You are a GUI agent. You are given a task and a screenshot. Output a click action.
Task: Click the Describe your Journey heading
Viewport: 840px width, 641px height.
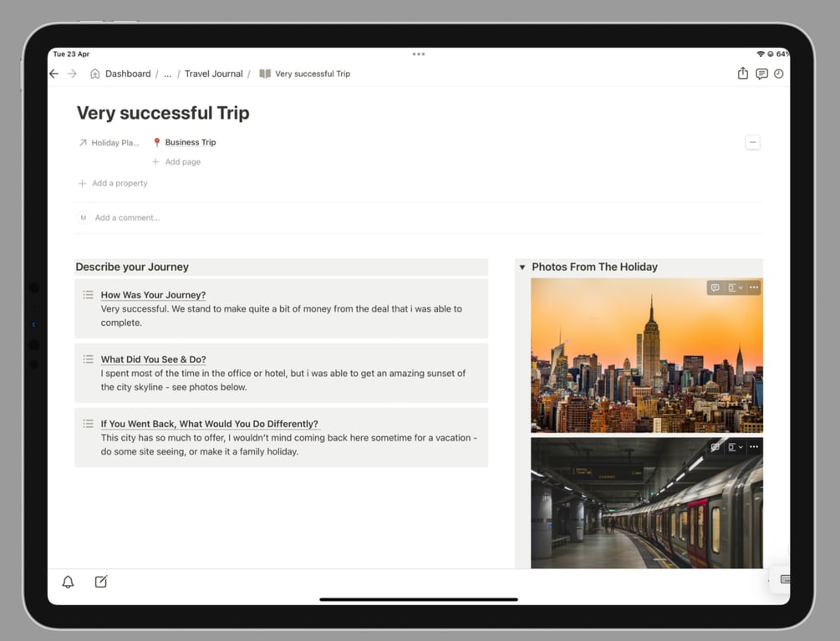(x=132, y=267)
